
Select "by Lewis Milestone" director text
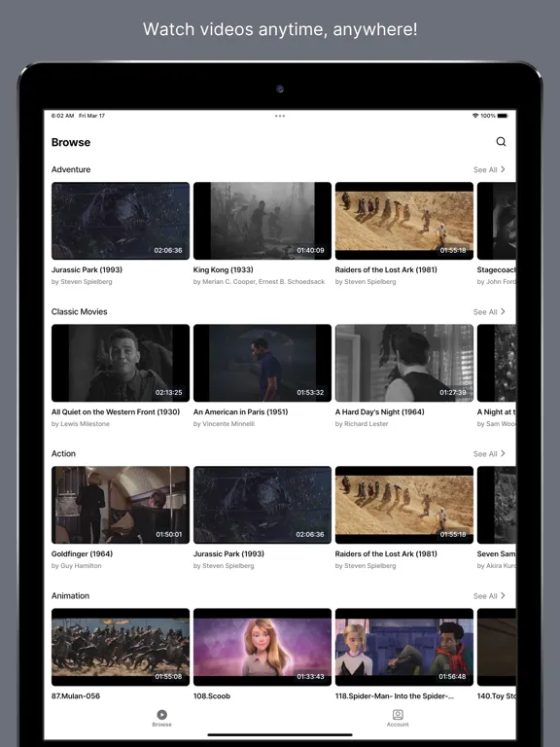(x=81, y=423)
